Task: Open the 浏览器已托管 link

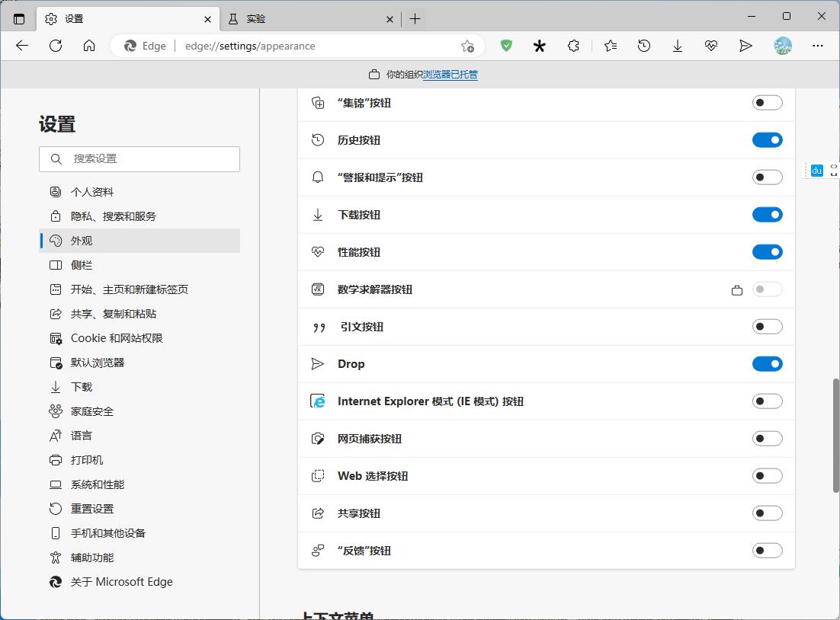Action: click(x=450, y=75)
